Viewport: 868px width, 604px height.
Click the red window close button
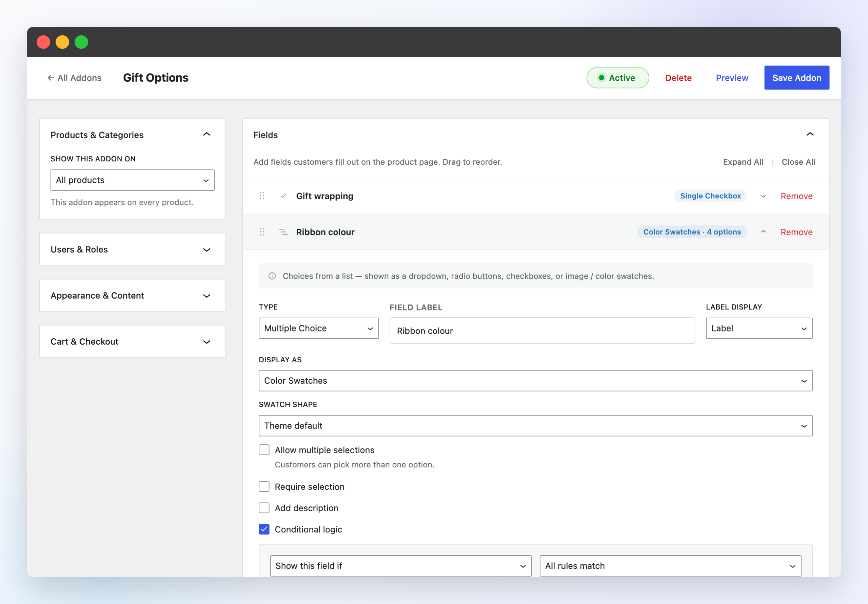coord(43,42)
